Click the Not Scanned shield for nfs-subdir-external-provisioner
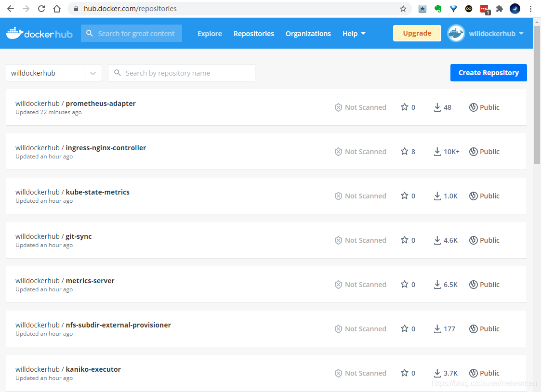The width and height of the screenshot is (541, 392). pyautogui.click(x=338, y=329)
